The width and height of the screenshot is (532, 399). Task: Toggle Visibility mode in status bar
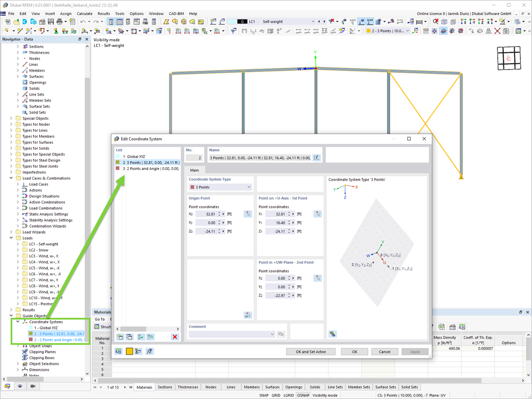tap(325, 395)
